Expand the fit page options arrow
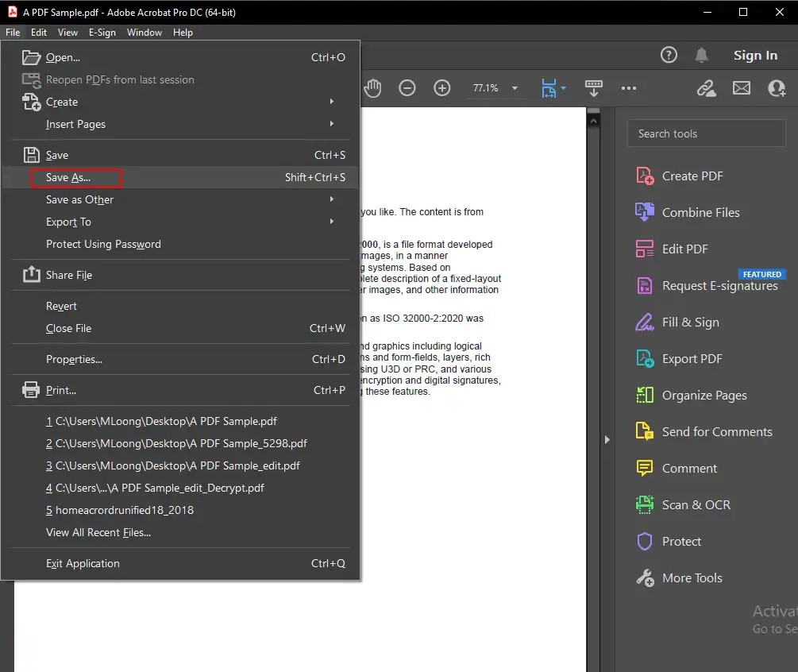The height and width of the screenshot is (672, 798). 564,88
